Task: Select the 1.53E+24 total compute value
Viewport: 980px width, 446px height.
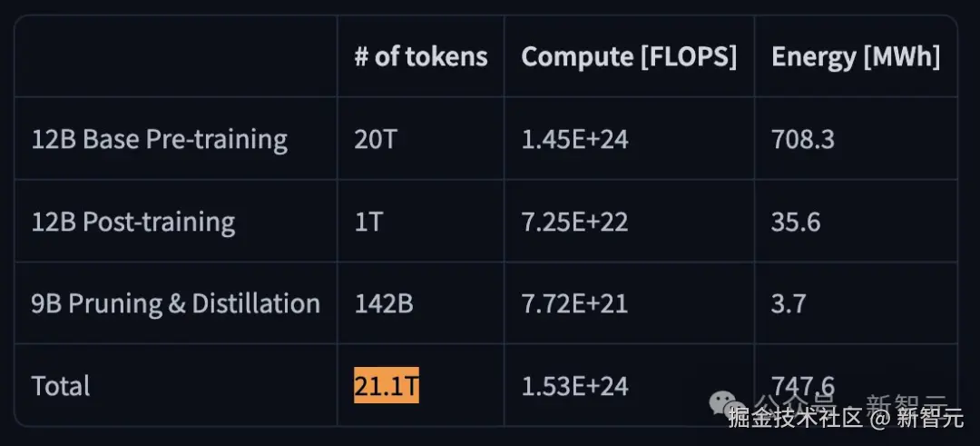Action: point(574,386)
